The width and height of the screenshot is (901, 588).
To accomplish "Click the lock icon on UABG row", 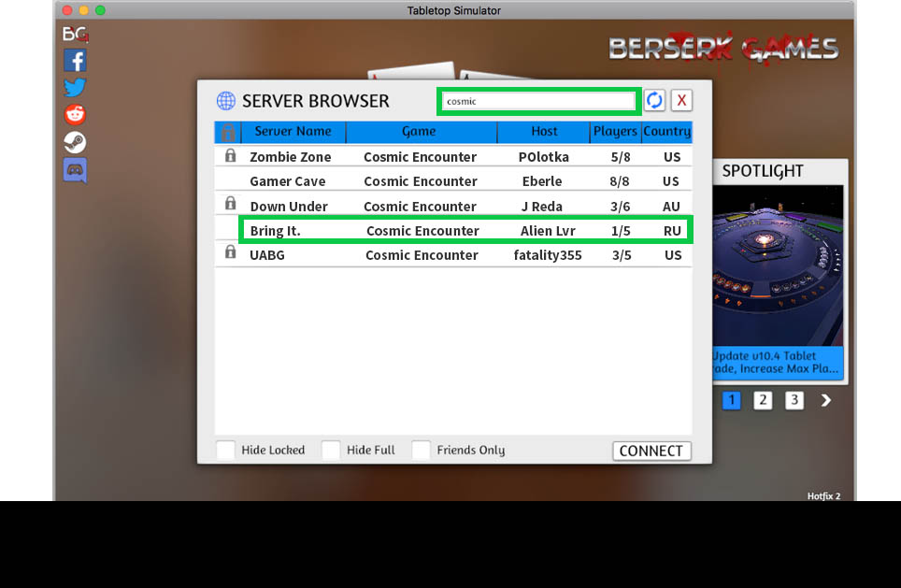I will pos(231,251).
